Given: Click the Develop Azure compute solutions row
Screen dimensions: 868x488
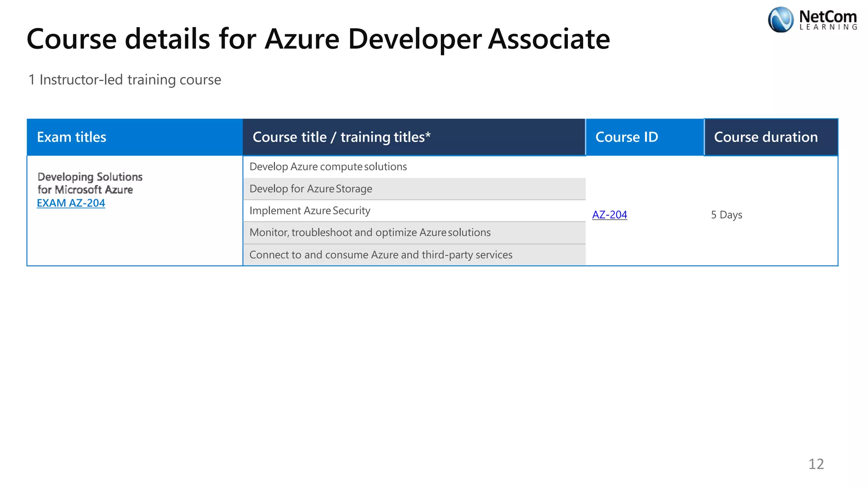Looking at the screenshot, I should [x=414, y=167].
